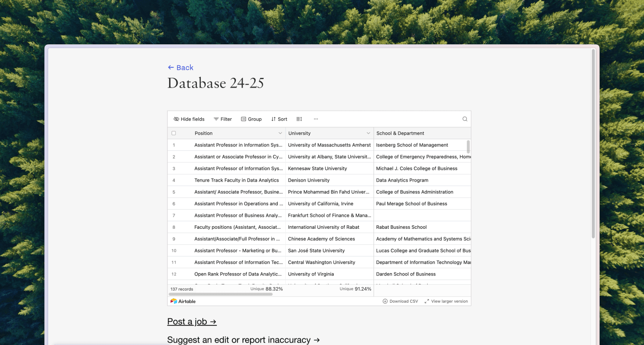Open the Group menu

[252, 119]
